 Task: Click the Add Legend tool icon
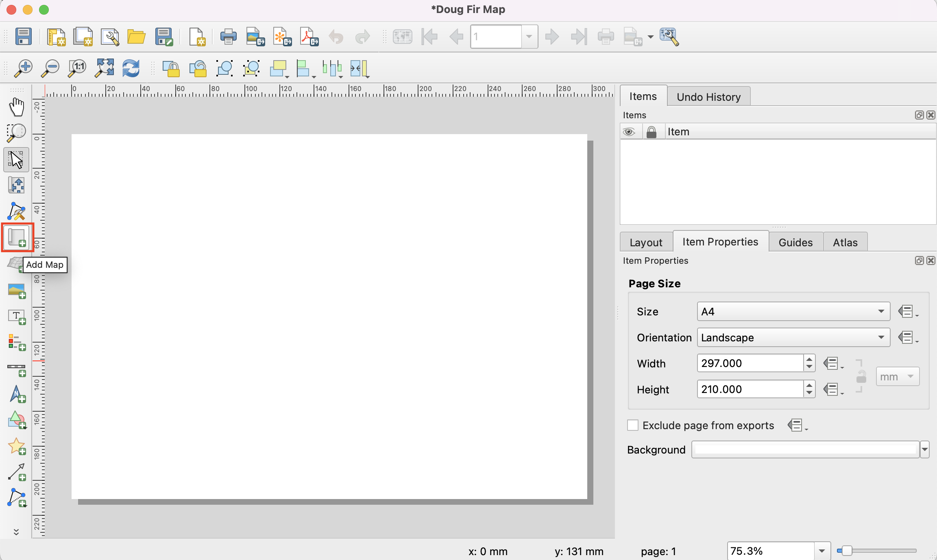(x=17, y=343)
